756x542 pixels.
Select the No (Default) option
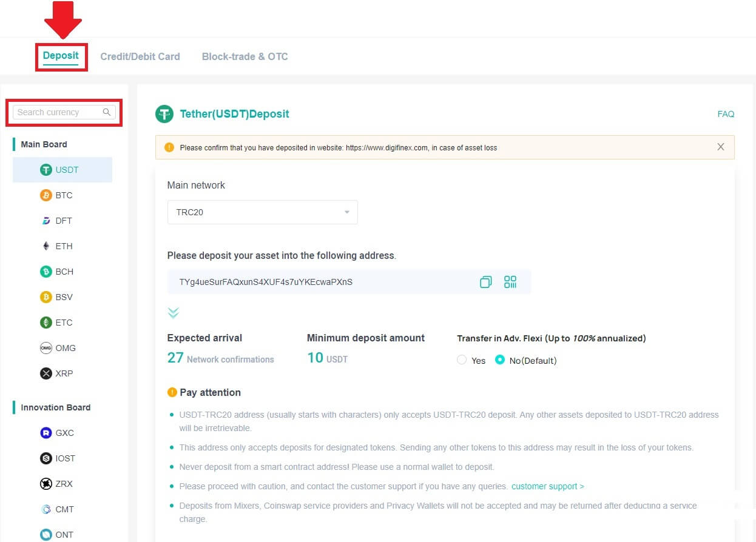pos(500,360)
